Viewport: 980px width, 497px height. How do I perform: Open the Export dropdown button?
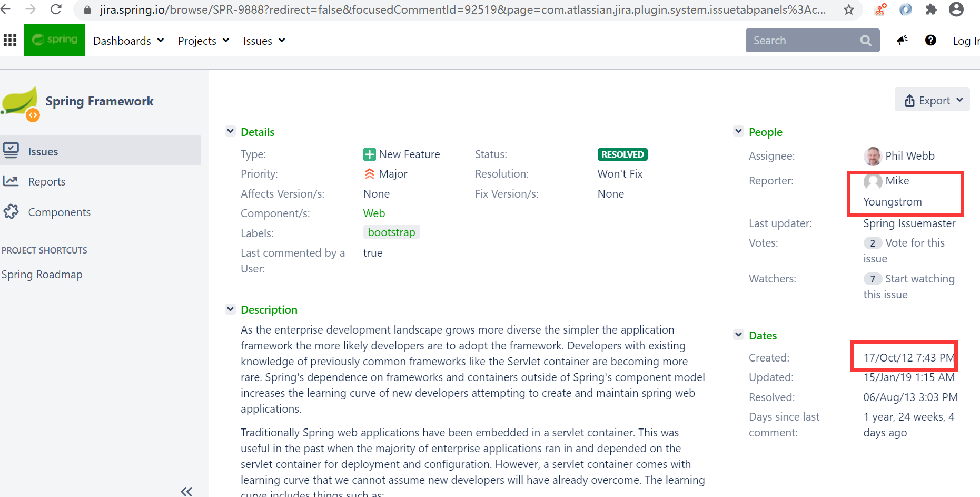(932, 100)
